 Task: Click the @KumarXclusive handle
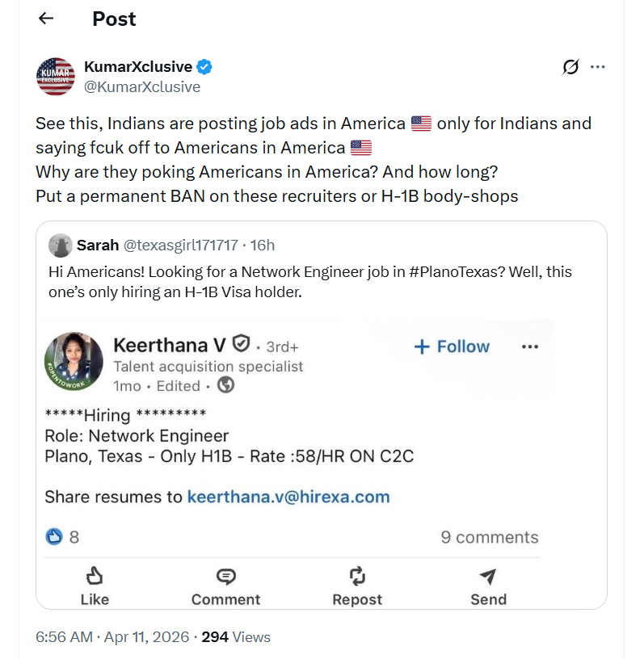(142, 87)
